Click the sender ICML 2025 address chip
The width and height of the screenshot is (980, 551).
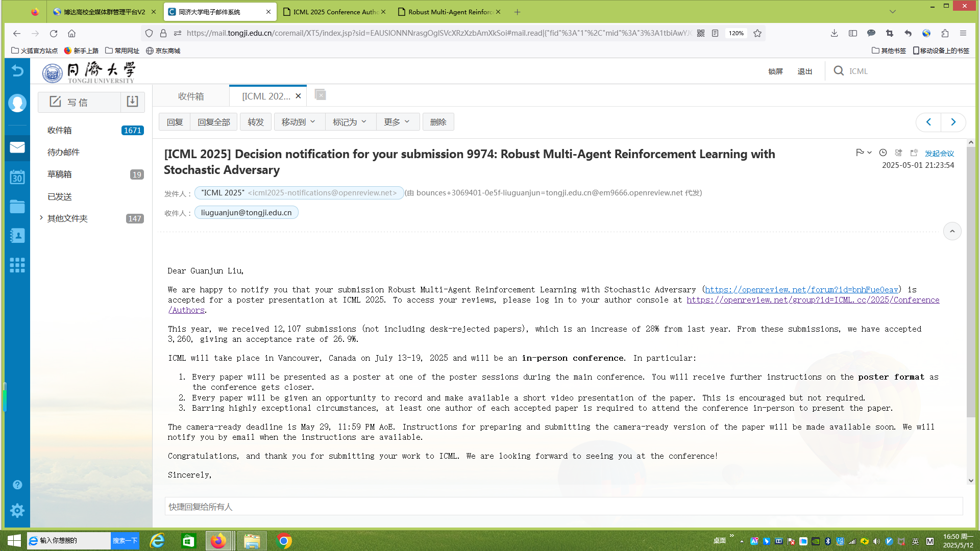(299, 193)
